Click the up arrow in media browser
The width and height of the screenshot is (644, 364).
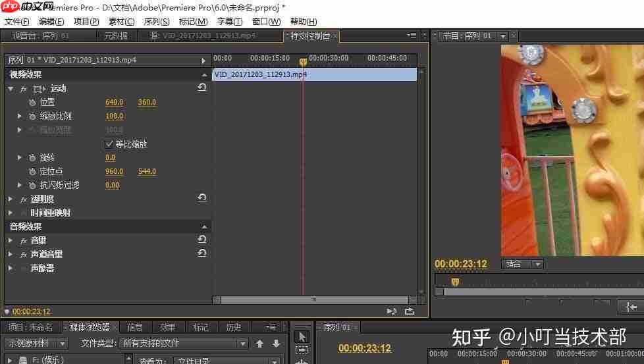tap(259, 344)
